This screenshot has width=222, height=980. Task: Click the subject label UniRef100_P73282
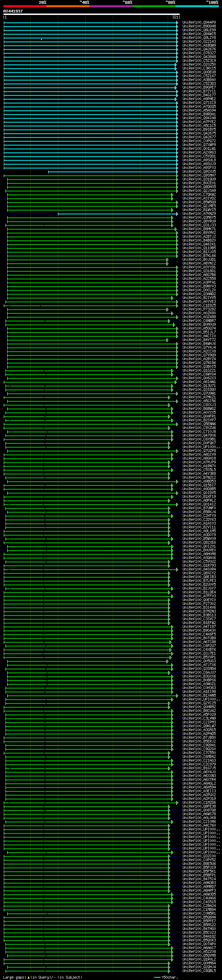coord(199,309)
